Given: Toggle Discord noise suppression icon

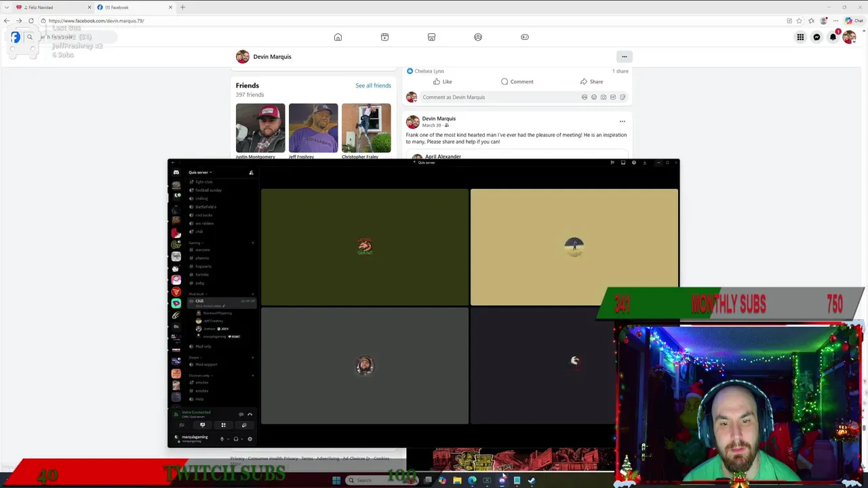Looking at the screenshot, I should pyautogui.click(x=241, y=414).
